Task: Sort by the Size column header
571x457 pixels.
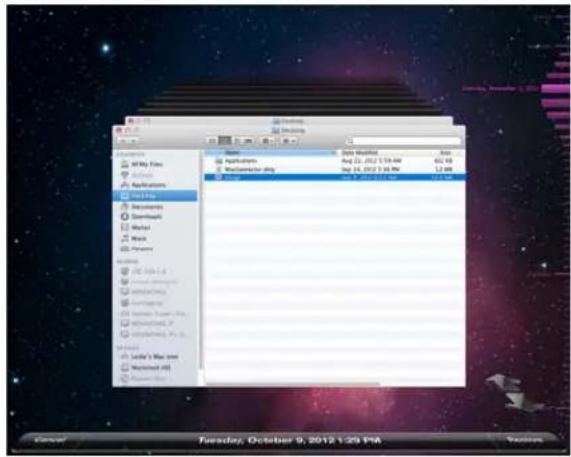Action: [x=445, y=153]
